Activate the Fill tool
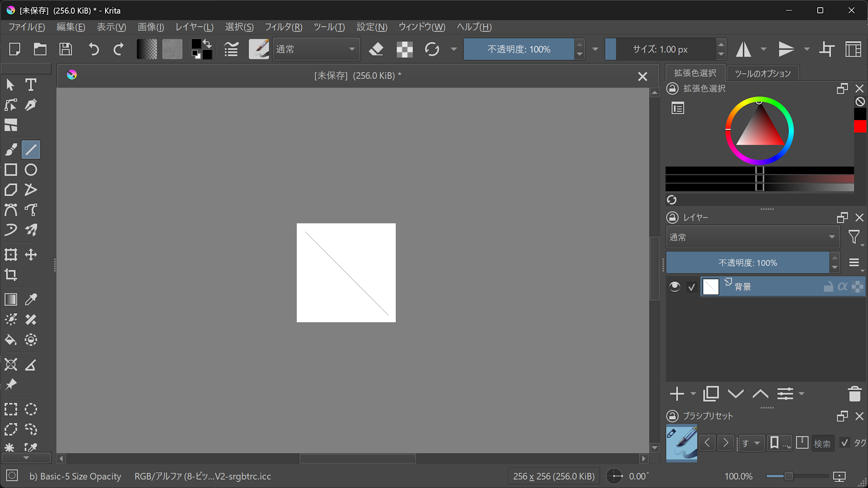Viewport: 868px width, 488px height. 11,340
